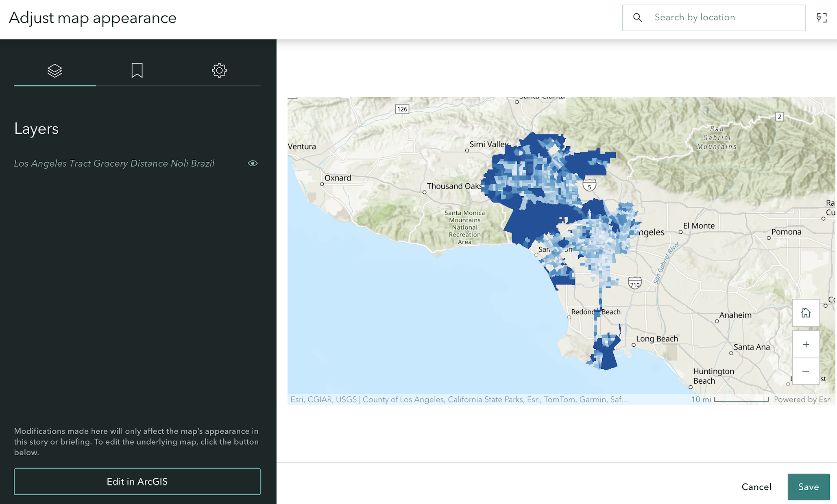Viewport: 837px width, 504px height.
Task: Cancel the map appearance changes
Action: [756, 487]
